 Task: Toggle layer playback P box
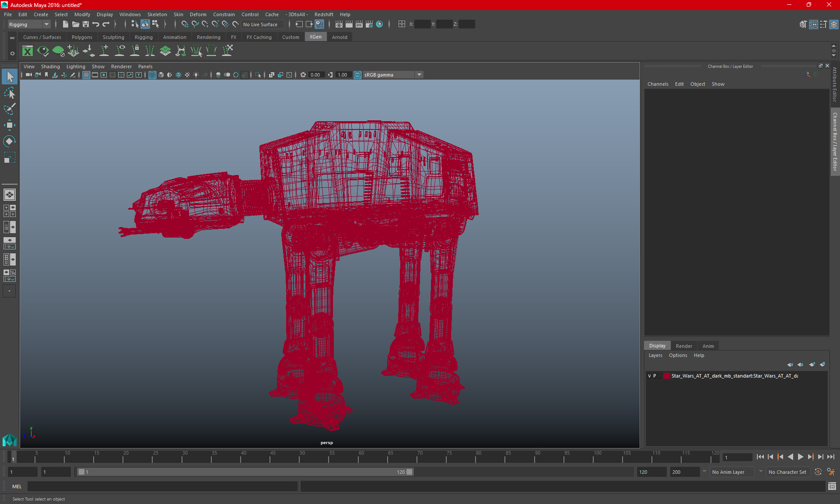[x=654, y=376]
